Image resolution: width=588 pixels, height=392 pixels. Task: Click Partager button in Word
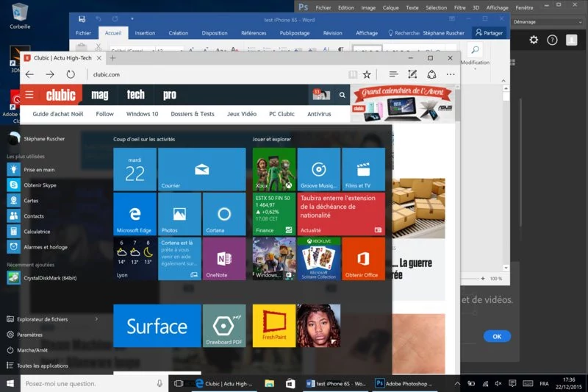click(x=489, y=33)
